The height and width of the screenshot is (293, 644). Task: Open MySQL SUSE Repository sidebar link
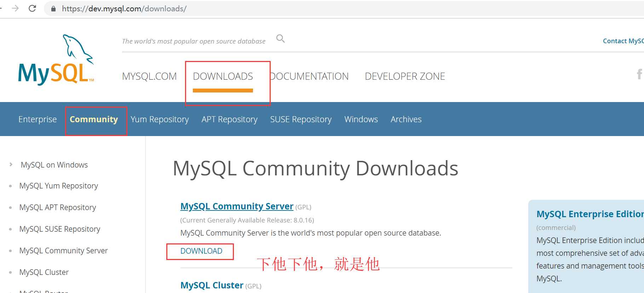(x=60, y=229)
